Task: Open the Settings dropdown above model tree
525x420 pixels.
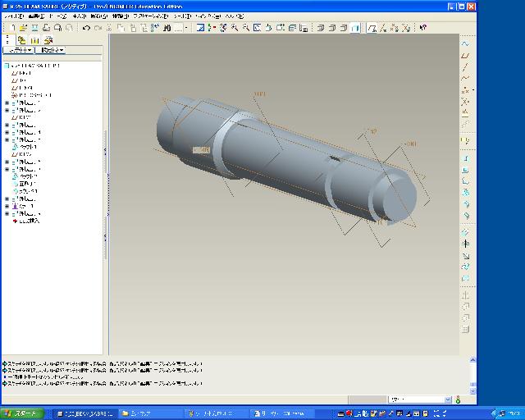Action: tap(53, 50)
